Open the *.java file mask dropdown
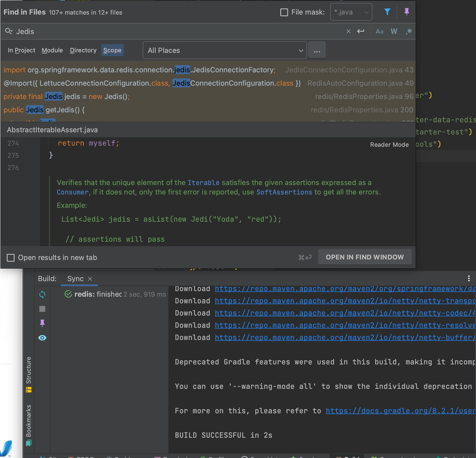The height and width of the screenshot is (458, 476). [x=351, y=12]
